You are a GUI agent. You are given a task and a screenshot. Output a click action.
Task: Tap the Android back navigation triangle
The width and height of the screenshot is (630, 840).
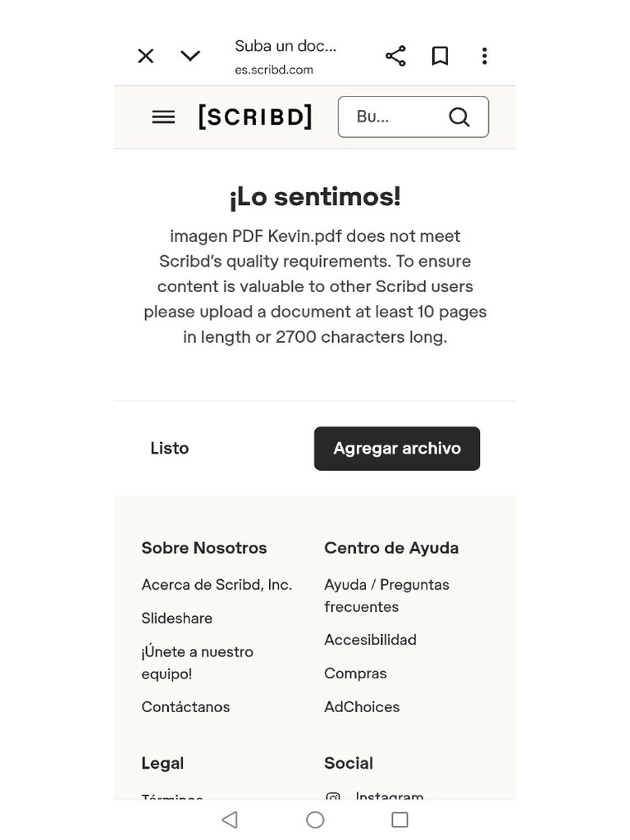[230, 819]
